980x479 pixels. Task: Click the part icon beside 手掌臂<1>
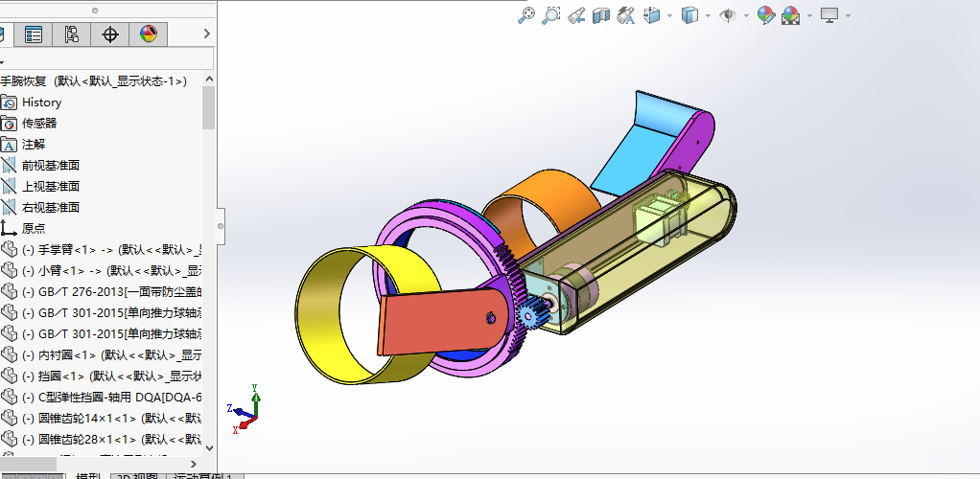(x=9, y=249)
